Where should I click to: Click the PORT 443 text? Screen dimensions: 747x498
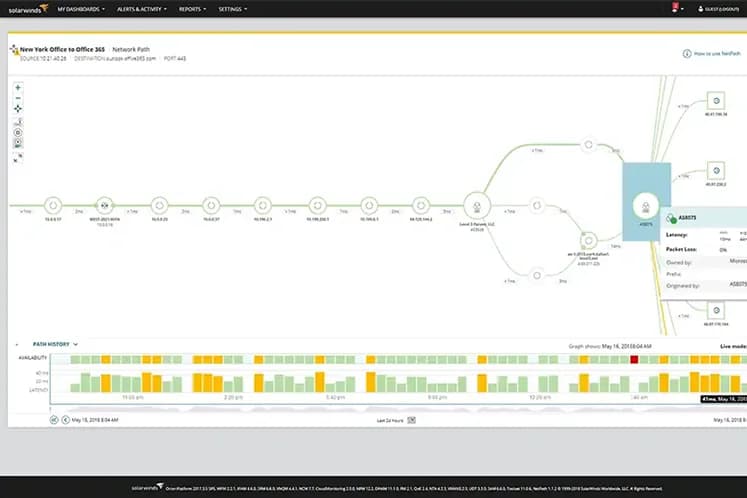point(175,59)
